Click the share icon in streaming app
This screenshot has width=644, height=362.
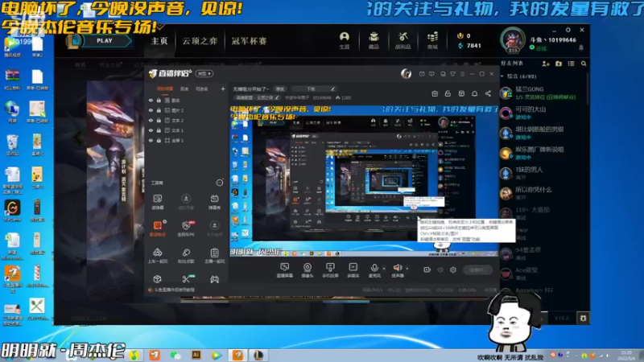pos(488,94)
